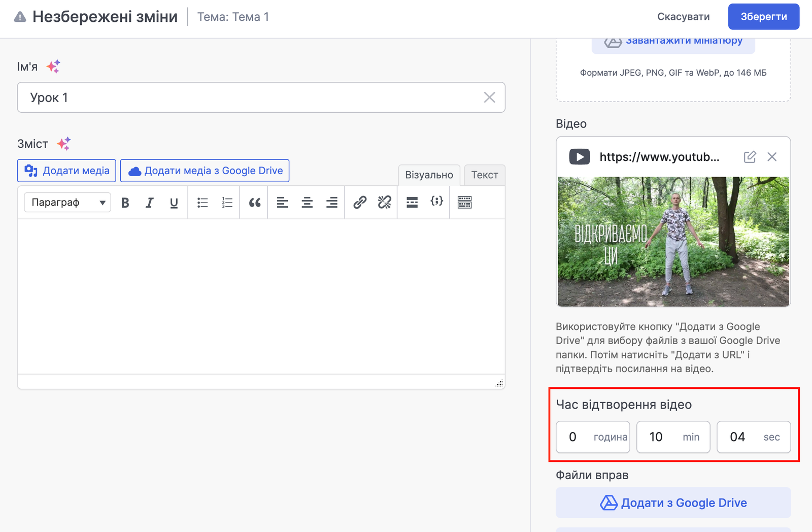This screenshot has height=532, width=812.
Task: Insert a numbered list
Action: coord(227,203)
